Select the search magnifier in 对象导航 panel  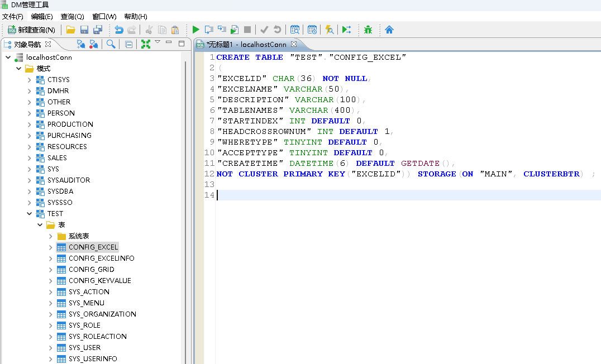pyautogui.click(x=111, y=45)
